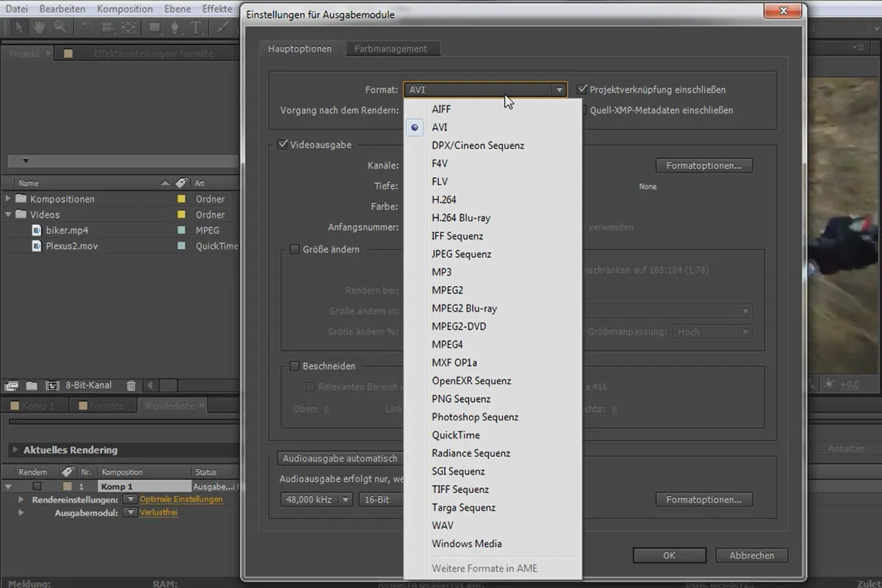Screen dimensions: 882x588
Task: Select the Zoom magnifier tool
Action: 60,28
